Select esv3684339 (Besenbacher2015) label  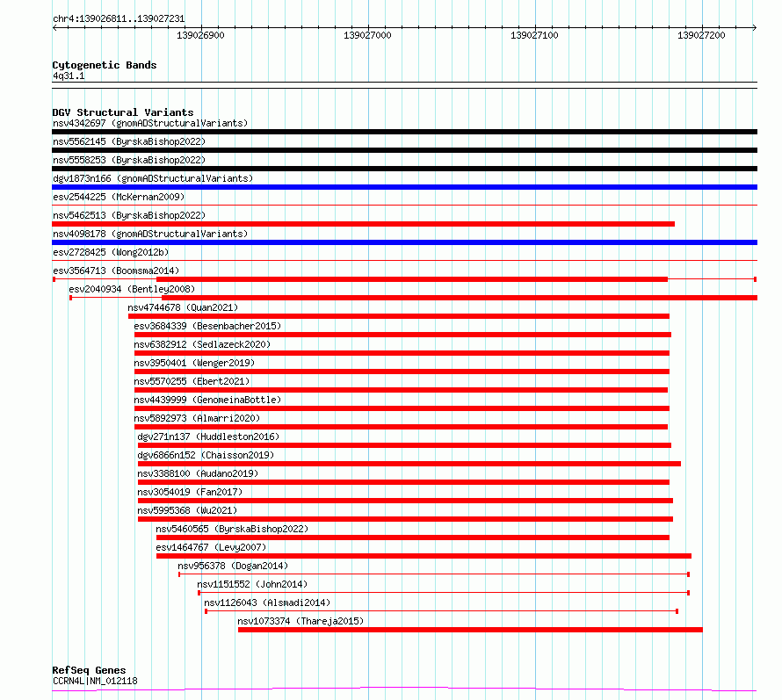pos(207,326)
